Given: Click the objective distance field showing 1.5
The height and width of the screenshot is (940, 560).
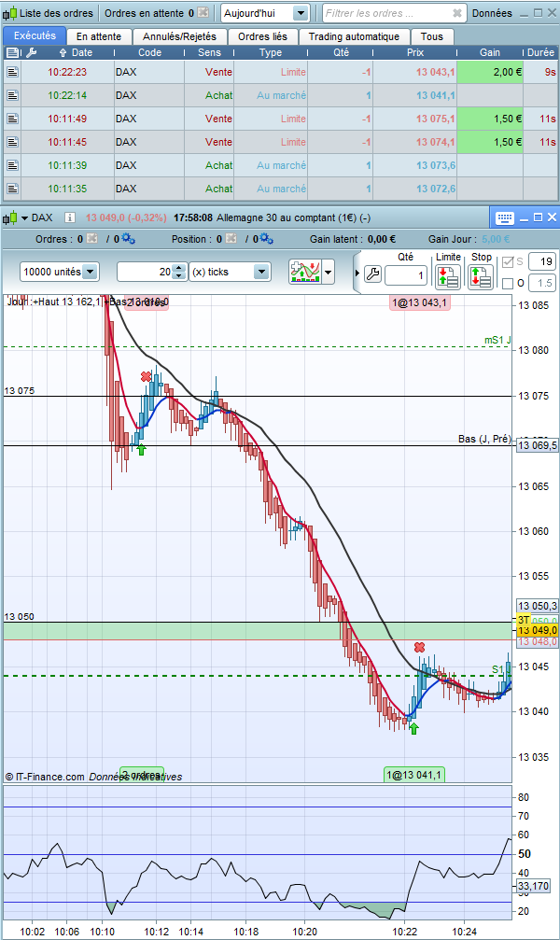Looking at the screenshot, I should coord(542,283).
